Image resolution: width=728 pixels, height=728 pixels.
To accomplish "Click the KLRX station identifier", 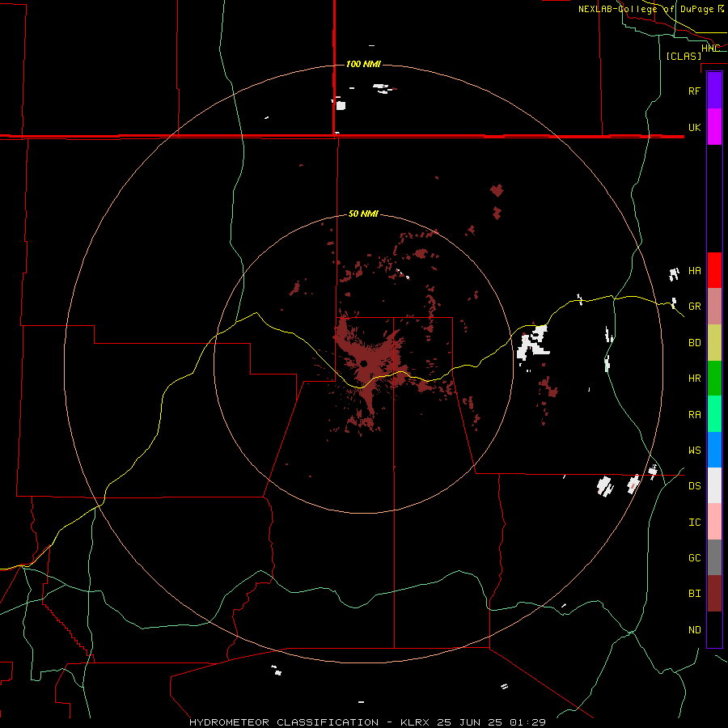I will (416, 722).
